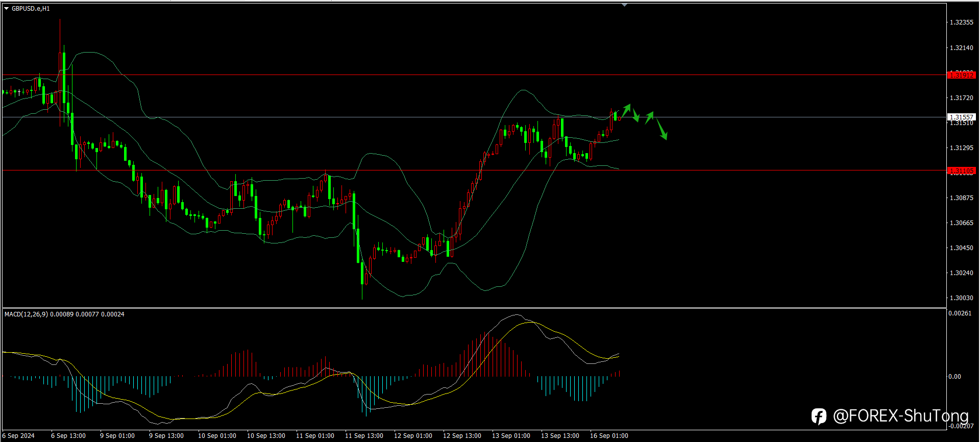The image size is (980, 442).
Task: Select the second green up arrow drawing
Action: point(649,117)
